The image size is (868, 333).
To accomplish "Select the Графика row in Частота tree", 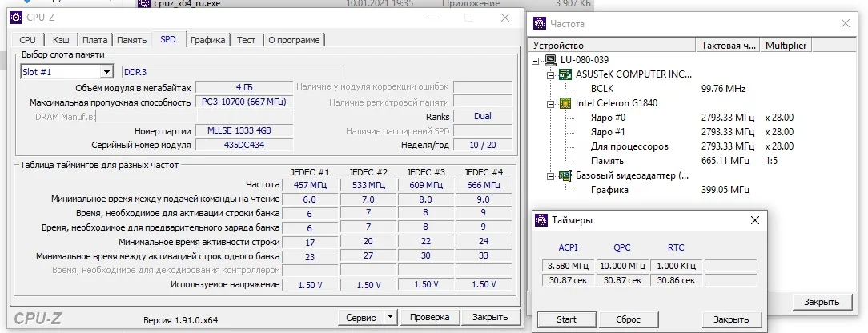I will pos(609,190).
